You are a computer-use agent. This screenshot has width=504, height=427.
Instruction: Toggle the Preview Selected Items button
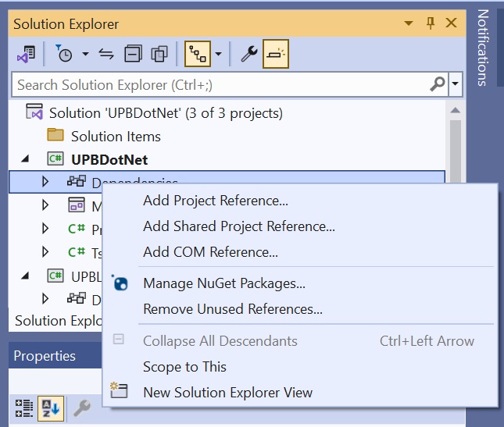pos(276,54)
